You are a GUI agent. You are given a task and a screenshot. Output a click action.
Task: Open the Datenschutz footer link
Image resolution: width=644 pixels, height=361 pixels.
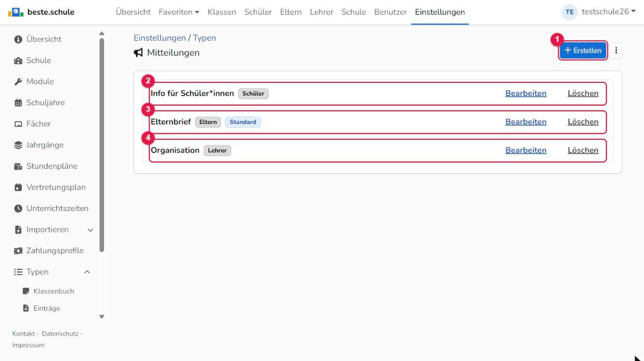tap(59, 334)
